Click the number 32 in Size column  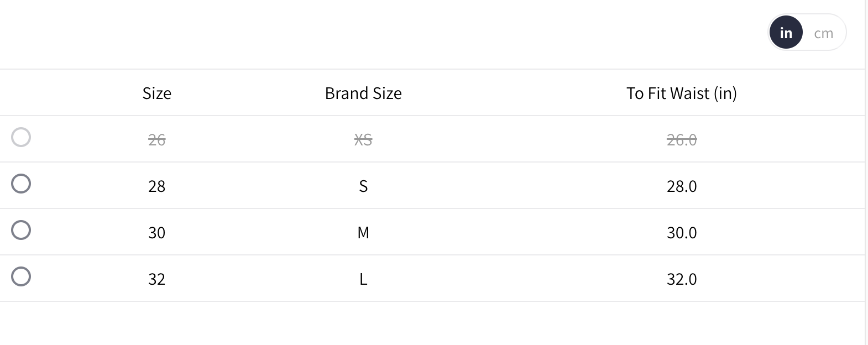[156, 279]
